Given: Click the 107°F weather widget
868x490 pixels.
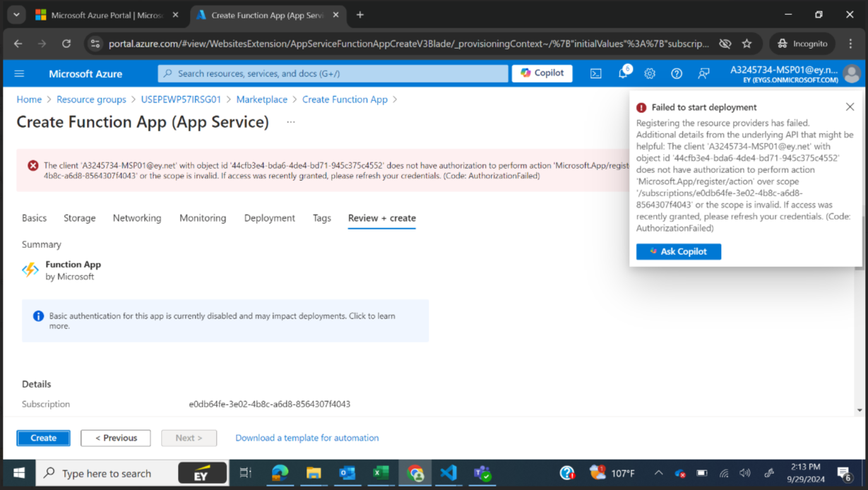Looking at the screenshot, I should (612, 473).
